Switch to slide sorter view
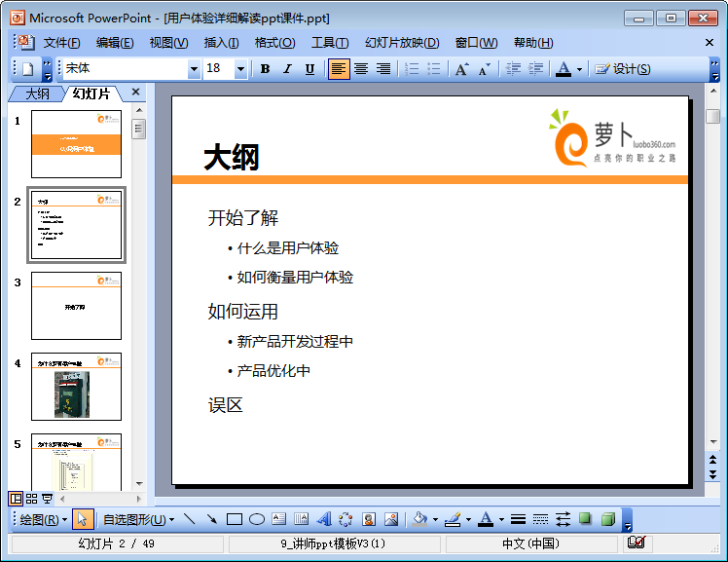The height and width of the screenshot is (562, 728). [31, 499]
